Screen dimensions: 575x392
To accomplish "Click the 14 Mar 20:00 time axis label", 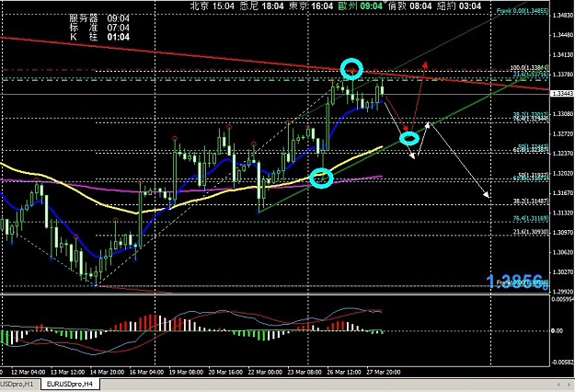I will click(x=107, y=372).
